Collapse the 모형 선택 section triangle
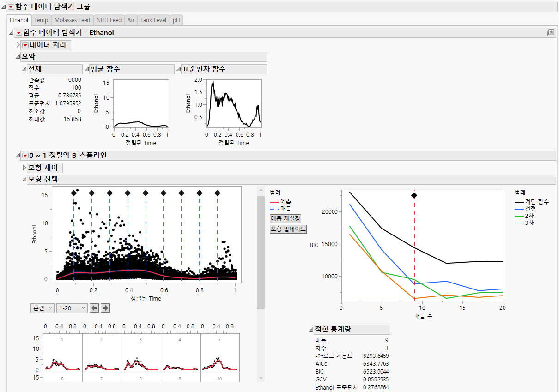Image resolution: width=559 pixels, height=392 pixels. coord(24,179)
